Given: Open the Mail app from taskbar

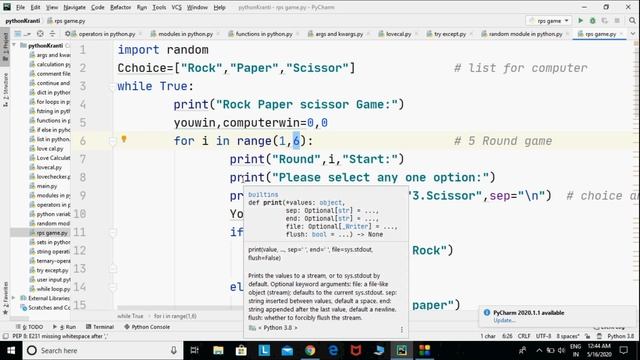Looking at the screenshot, I should tap(287, 350).
